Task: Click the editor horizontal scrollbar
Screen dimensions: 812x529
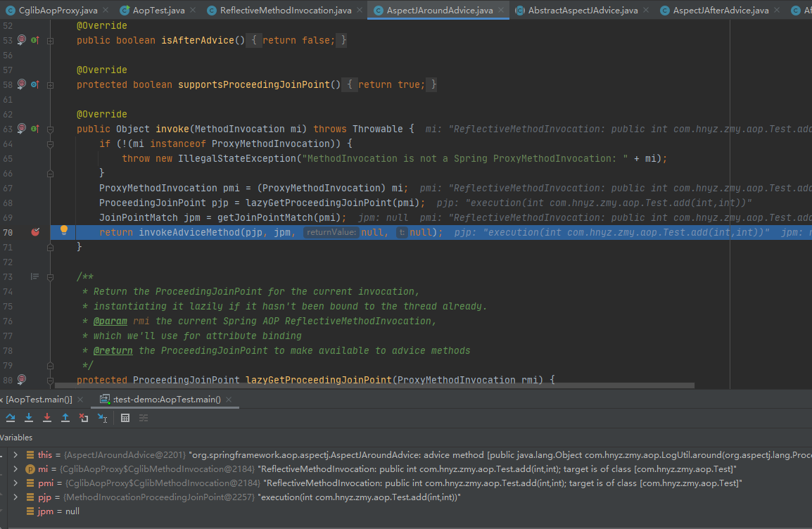Action: pos(374,385)
